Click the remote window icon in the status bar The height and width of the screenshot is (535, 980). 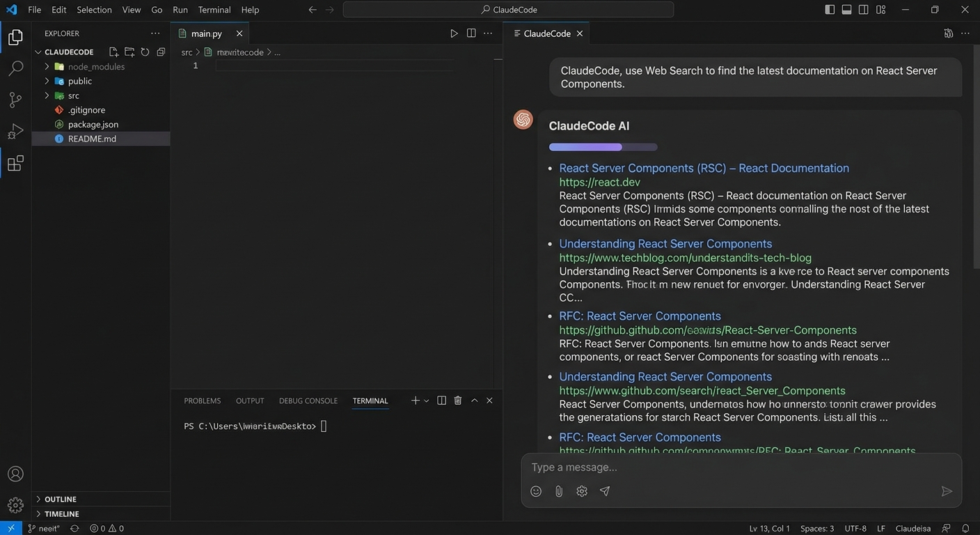click(10, 528)
